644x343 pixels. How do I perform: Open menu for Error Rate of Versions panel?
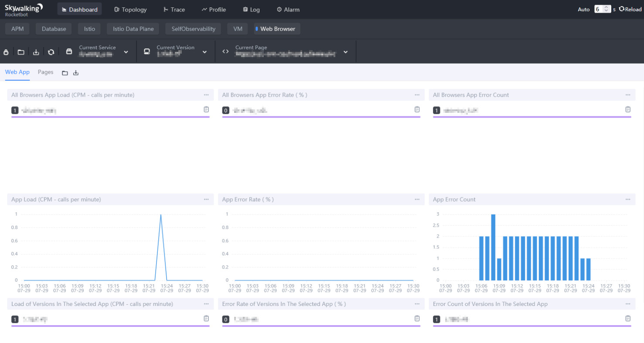pyautogui.click(x=417, y=304)
